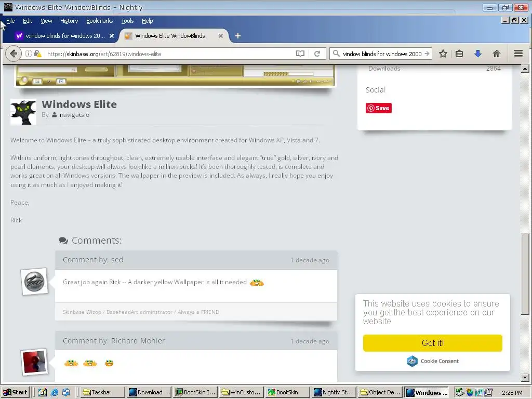Screen dimensions: 532x399
Task: Click the Windows Elite page heading
Action: (79, 104)
